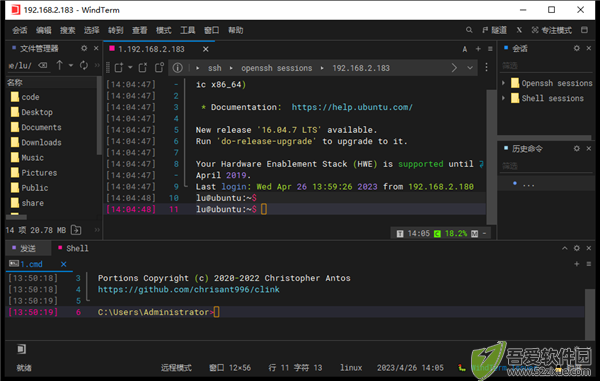Expand the Openssh sessions tree node
The image size is (600, 381).
[504, 83]
